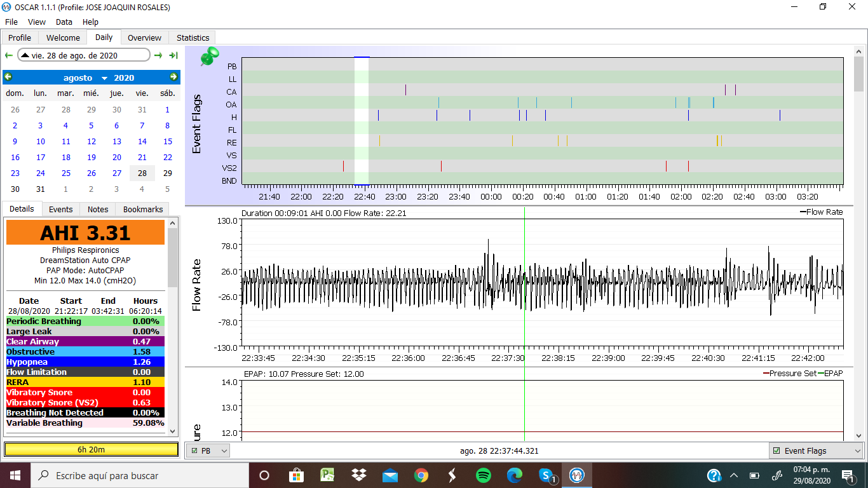Click Windows search box Escribe aquí para buscar
Viewport: 868px width, 488px height.
click(x=139, y=475)
